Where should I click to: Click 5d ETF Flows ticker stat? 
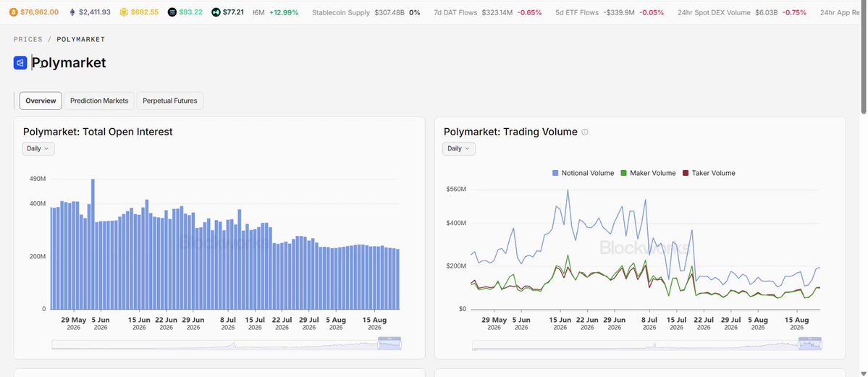(x=610, y=12)
